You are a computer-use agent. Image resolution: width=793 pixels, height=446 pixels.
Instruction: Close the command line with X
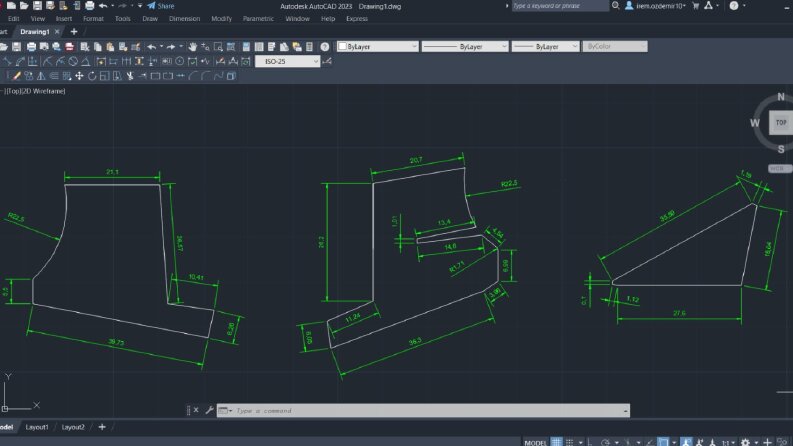tap(196, 410)
